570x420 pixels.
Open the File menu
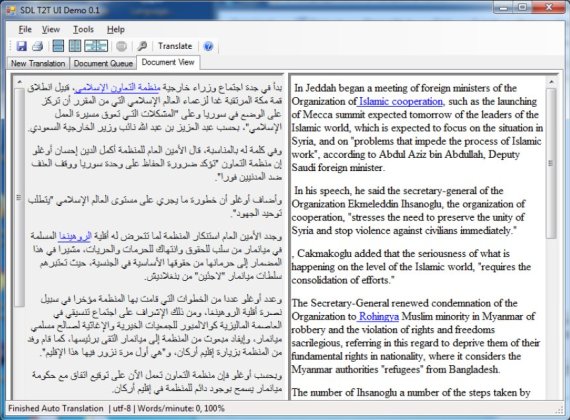25,29
